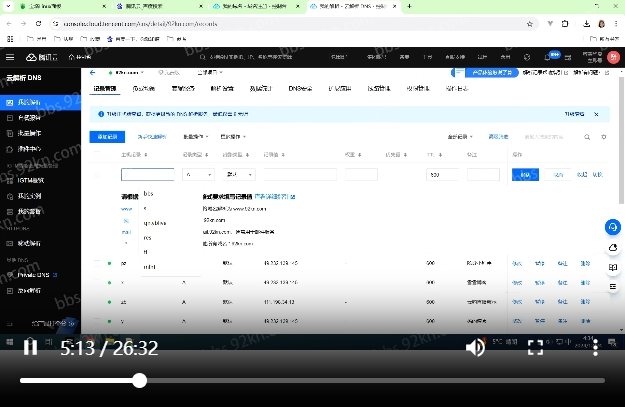Bookmark this page with star icon

point(530,24)
